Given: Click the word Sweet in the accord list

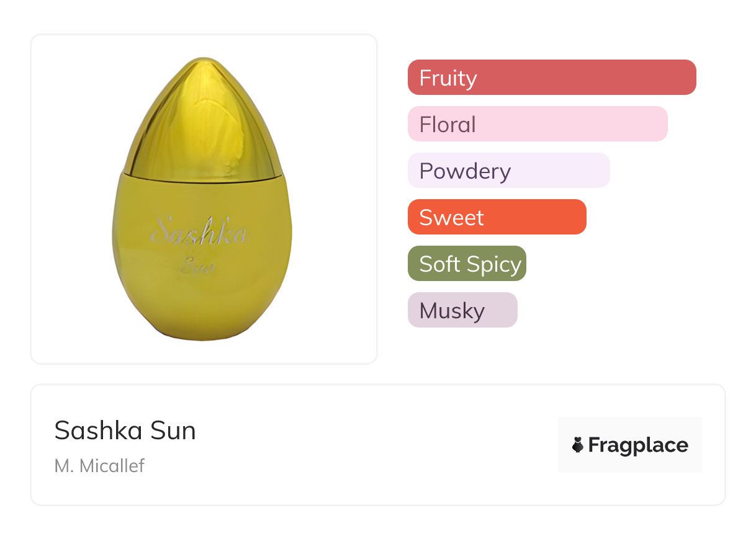Looking at the screenshot, I should (x=451, y=218).
